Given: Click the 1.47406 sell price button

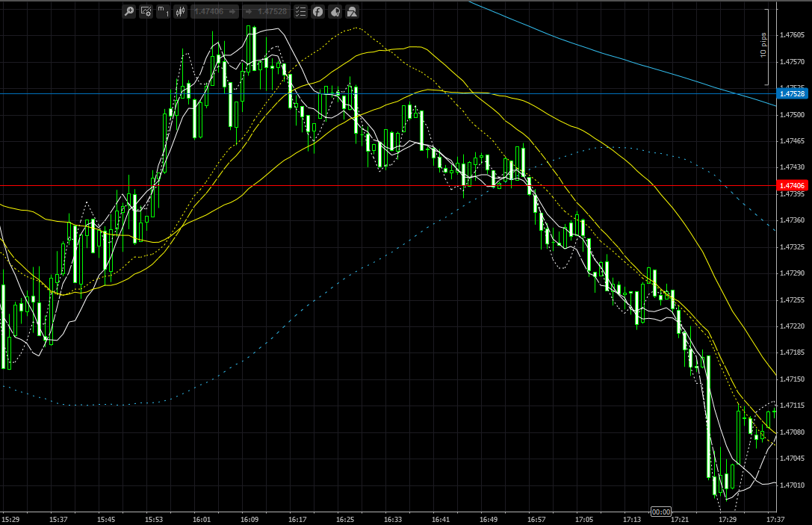Looking at the screenshot, I should click(x=215, y=11).
